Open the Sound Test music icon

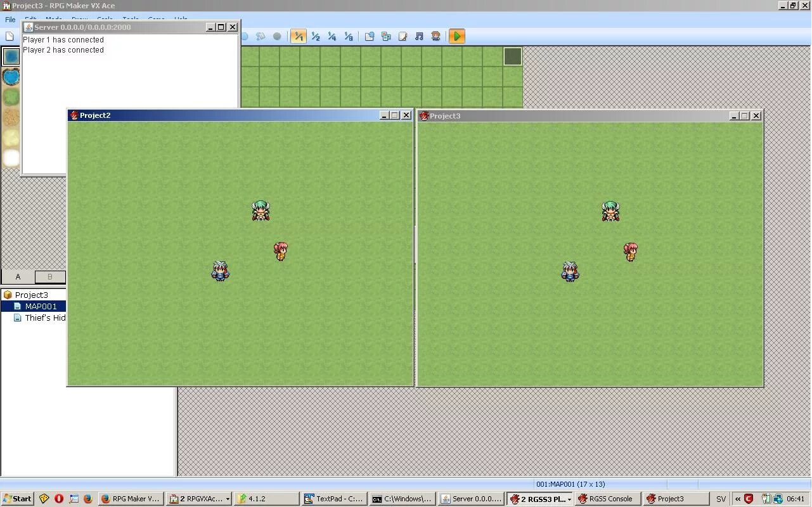coord(419,36)
